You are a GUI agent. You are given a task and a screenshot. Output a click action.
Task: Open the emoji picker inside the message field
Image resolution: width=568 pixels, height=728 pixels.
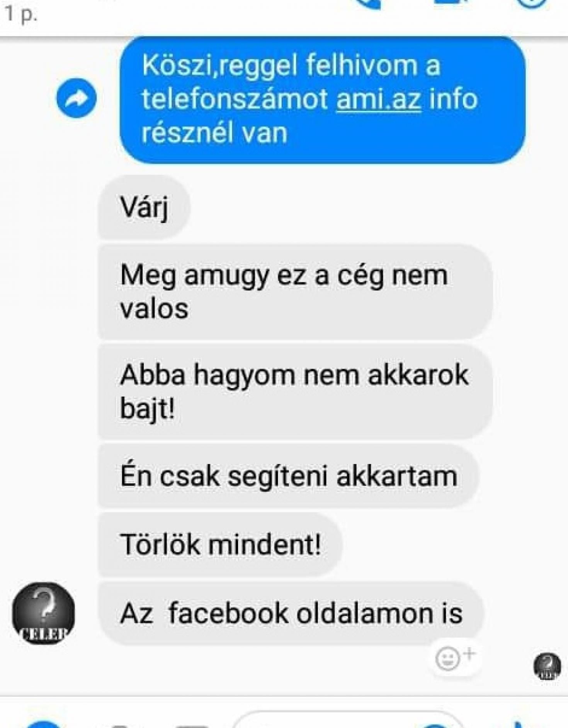coord(435,724)
